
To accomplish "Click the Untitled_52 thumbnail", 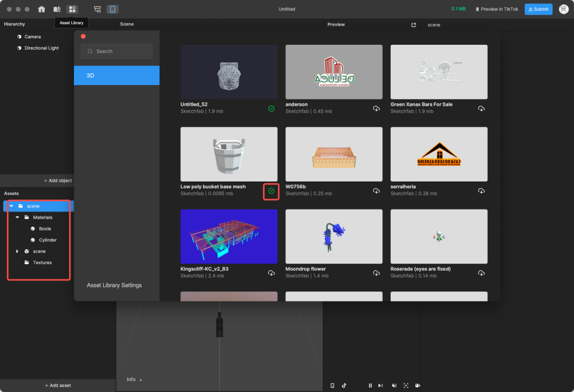I will pos(229,72).
